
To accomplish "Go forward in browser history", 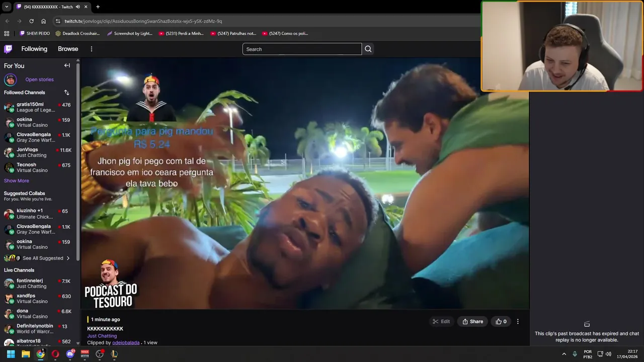I will point(19,21).
